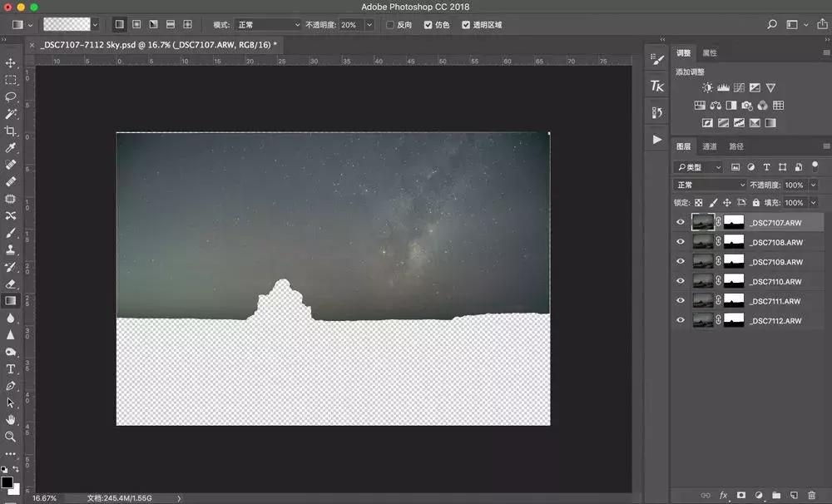Select the Lasso tool
832x504 pixels.
coord(11,96)
